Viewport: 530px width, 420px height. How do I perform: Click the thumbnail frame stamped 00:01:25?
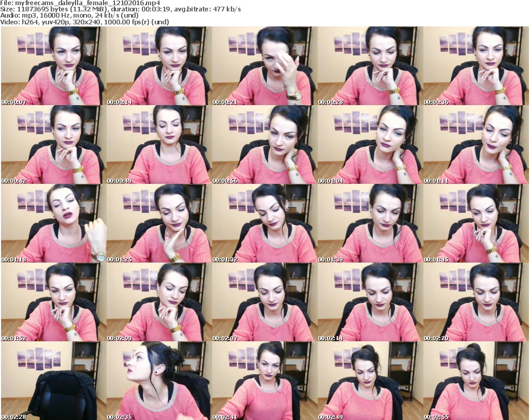159,224
